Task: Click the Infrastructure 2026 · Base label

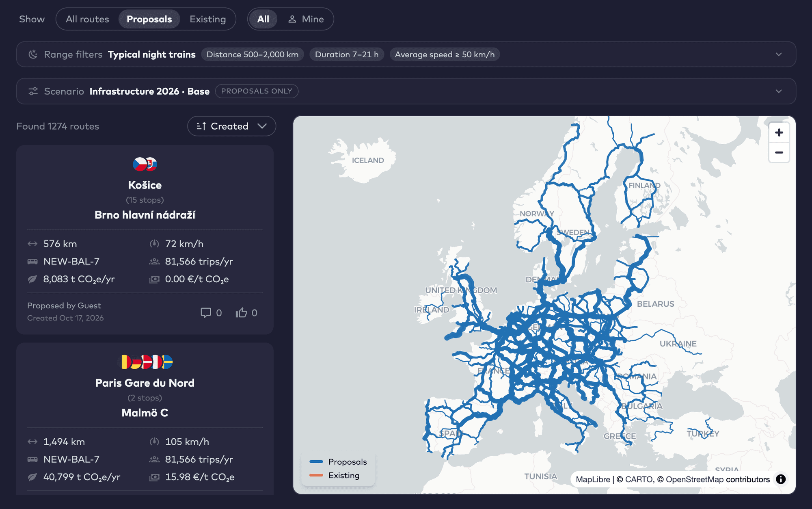Action: point(149,91)
